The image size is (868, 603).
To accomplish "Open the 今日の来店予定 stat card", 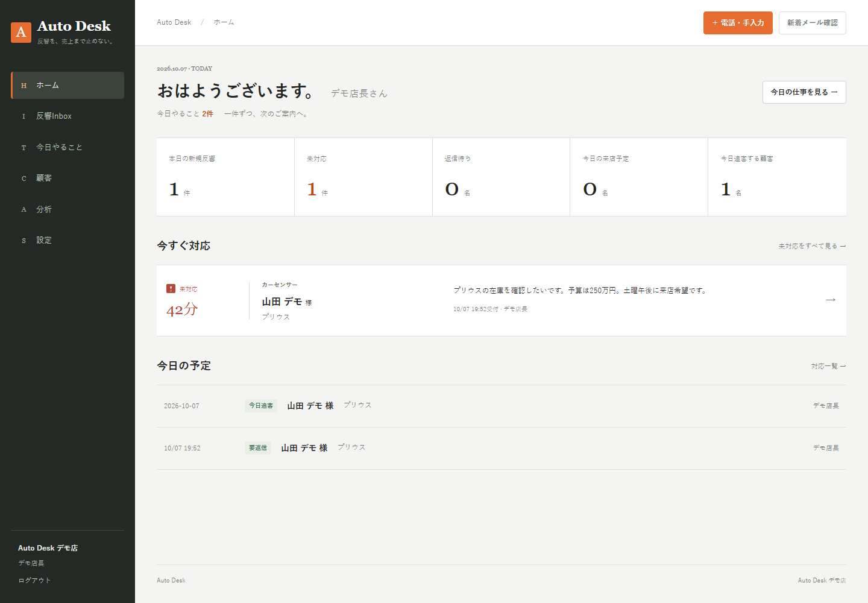I will tap(639, 177).
